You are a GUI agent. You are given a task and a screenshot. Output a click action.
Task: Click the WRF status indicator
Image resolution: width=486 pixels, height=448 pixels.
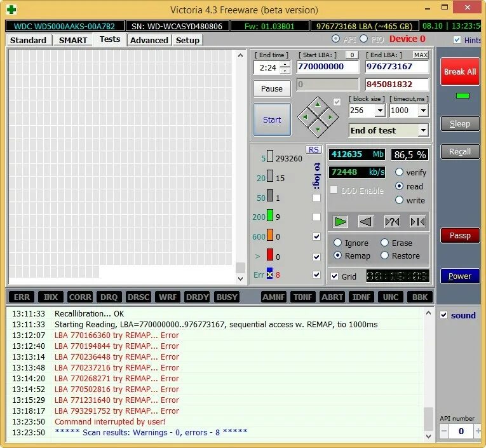tap(168, 297)
